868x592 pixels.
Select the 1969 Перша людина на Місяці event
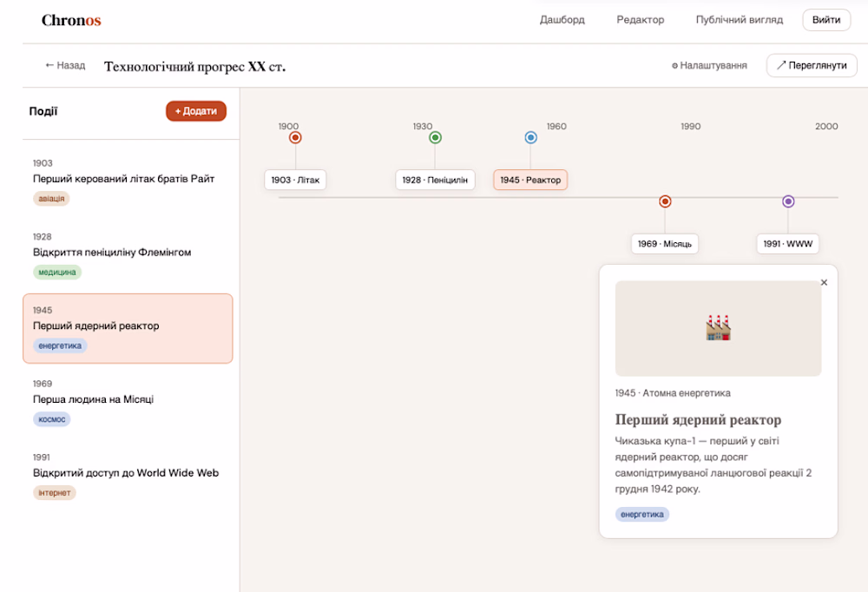tap(128, 402)
